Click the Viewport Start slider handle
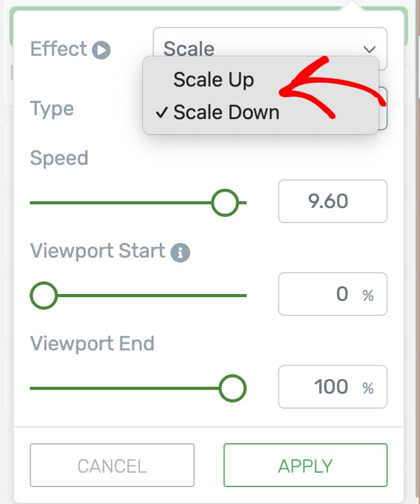 (x=44, y=296)
